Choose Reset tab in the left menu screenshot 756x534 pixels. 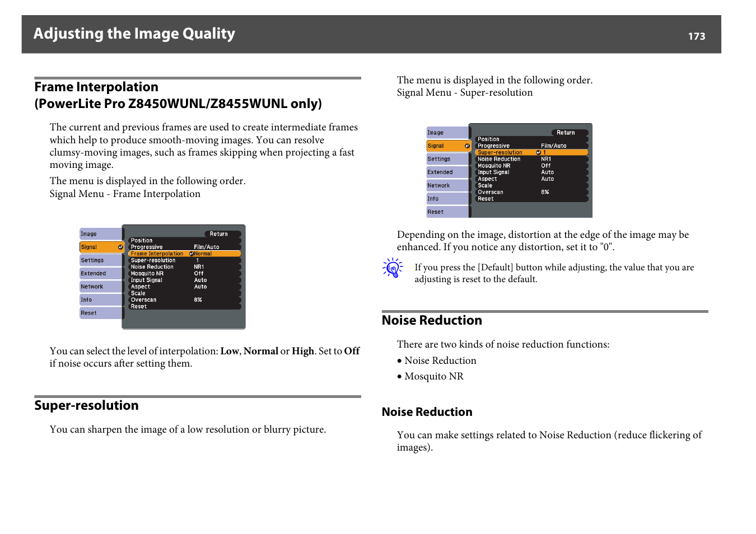(101, 313)
